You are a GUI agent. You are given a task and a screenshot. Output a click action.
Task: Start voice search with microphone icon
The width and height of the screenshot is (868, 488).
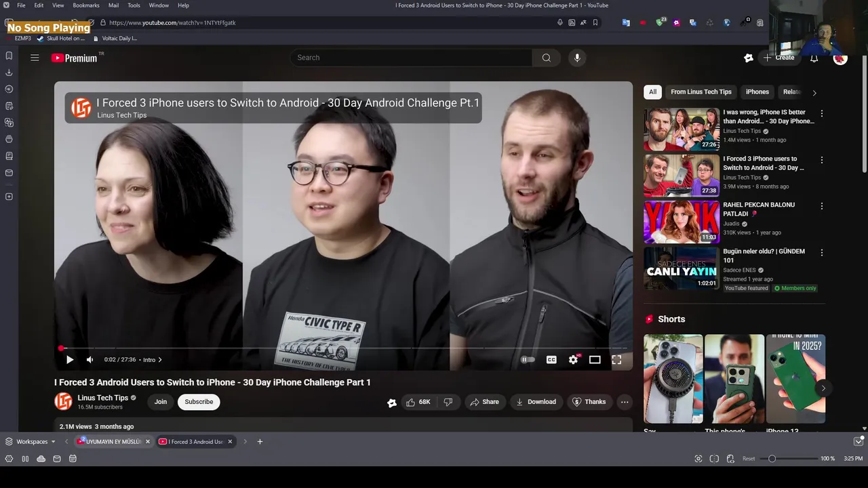[577, 58]
